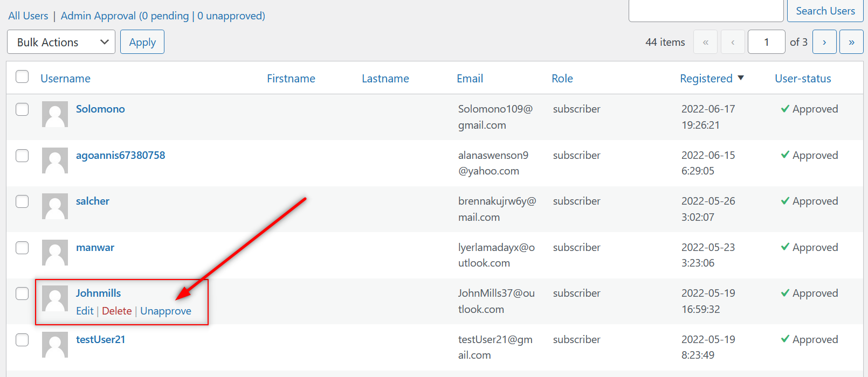Click the Search Users button

(x=825, y=11)
